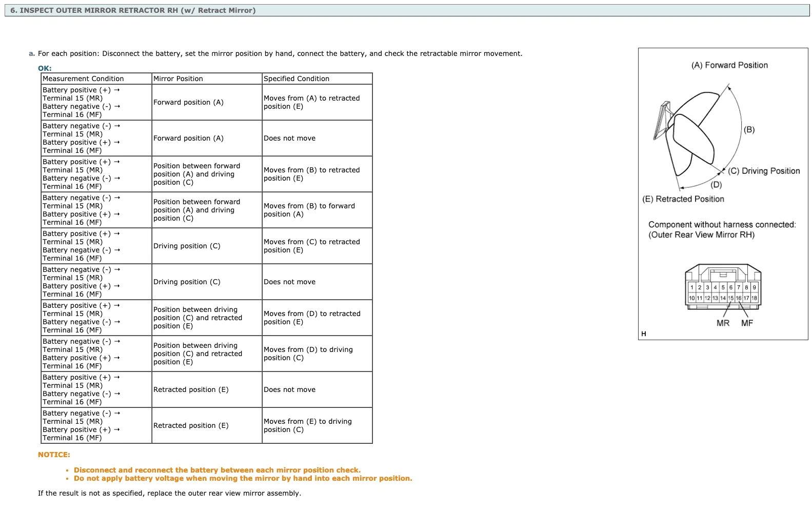
Task: Select the 'Mirror Position' column header
Action: click(x=207, y=78)
